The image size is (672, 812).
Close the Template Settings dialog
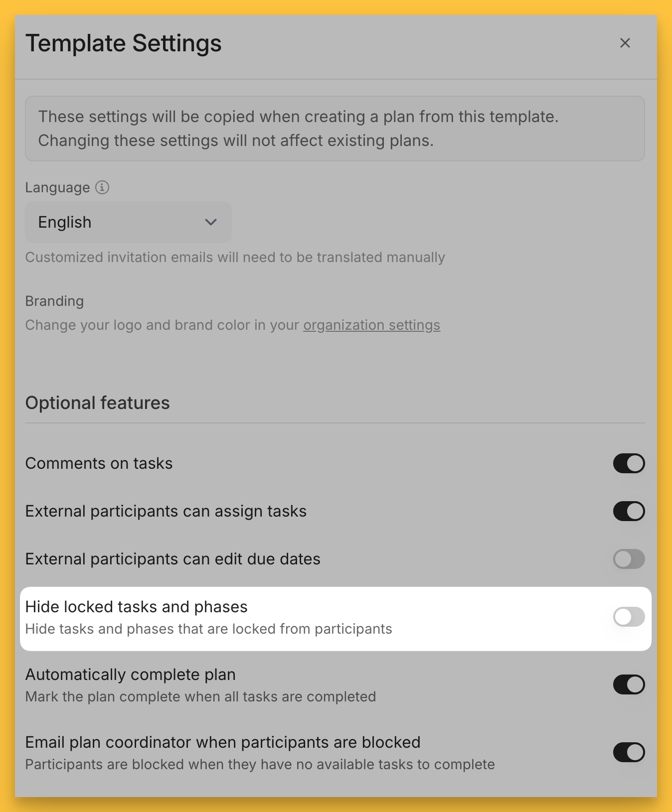[x=625, y=43]
